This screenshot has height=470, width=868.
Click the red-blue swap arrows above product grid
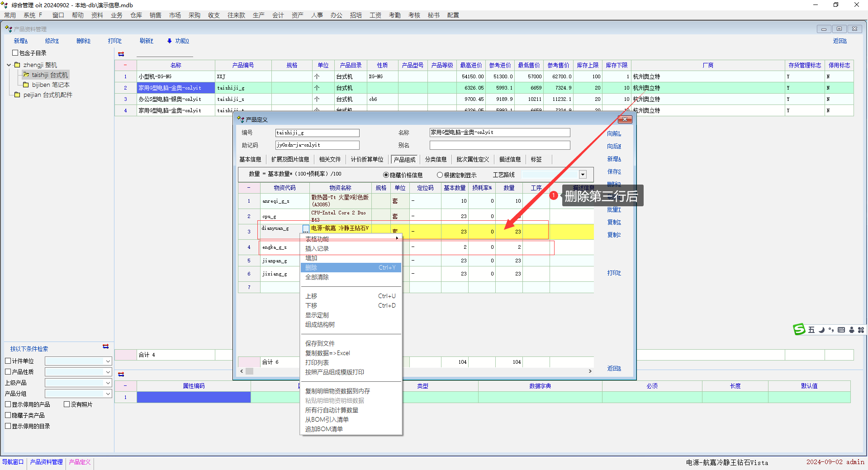[x=121, y=54]
